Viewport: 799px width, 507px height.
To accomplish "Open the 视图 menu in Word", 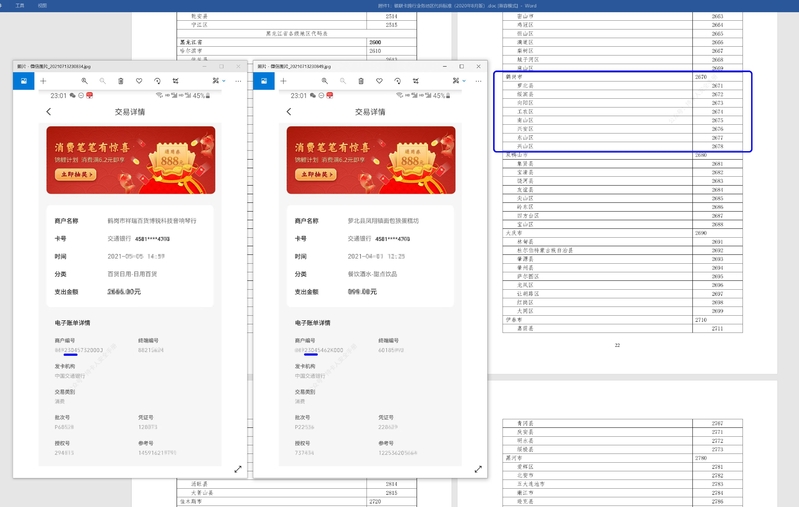I will 42,5.
